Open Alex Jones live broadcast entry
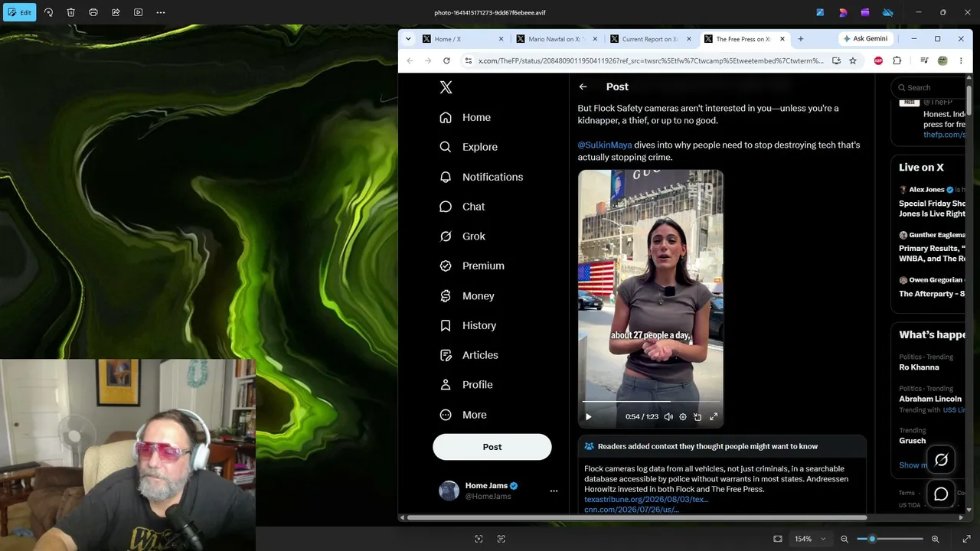This screenshot has width=980, height=551. coord(932,204)
